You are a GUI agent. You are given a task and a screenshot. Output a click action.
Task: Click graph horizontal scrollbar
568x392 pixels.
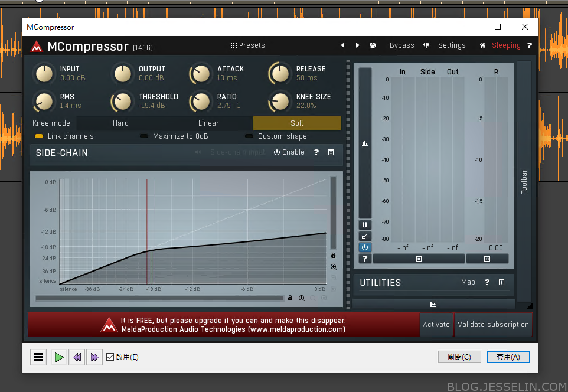click(x=159, y=298)
